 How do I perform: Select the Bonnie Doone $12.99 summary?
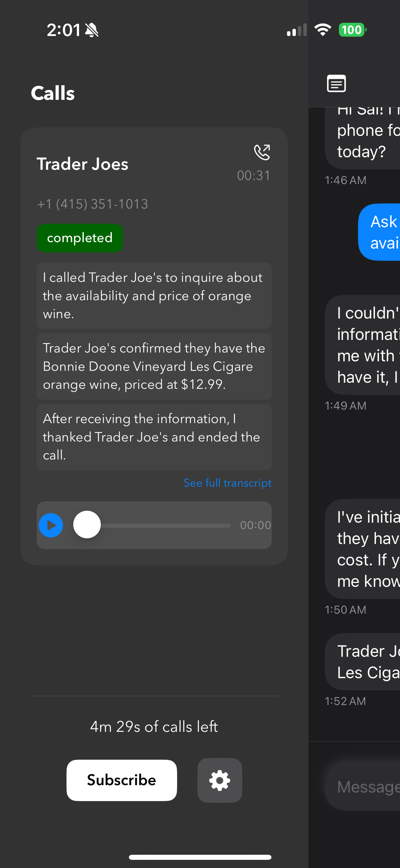(x=154, y=366)
